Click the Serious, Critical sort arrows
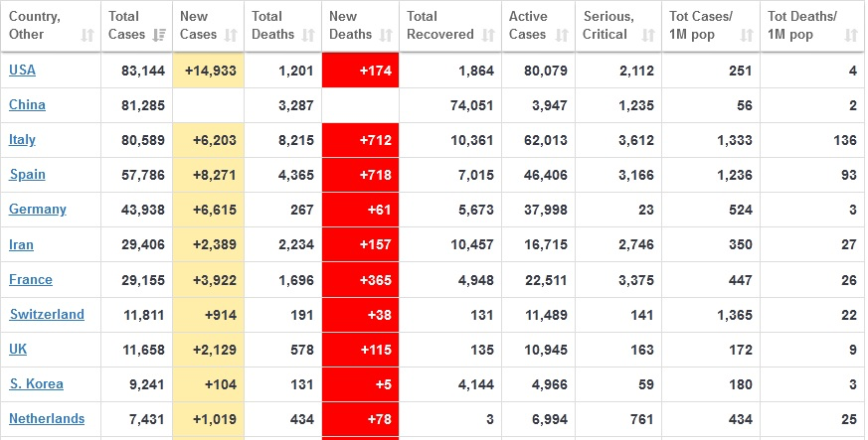The height and width of the screenshot is (440, 868). point(648,36)
